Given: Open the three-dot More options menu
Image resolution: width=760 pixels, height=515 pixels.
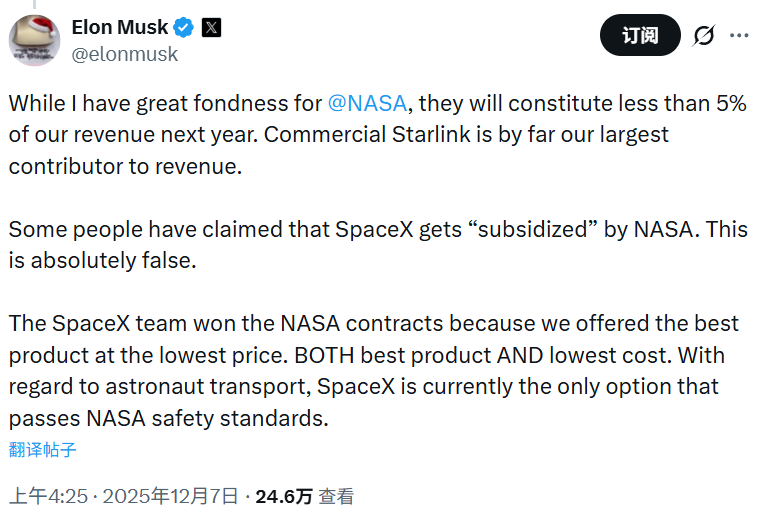Looking at the screenshot, I should [x=739, y=36].
